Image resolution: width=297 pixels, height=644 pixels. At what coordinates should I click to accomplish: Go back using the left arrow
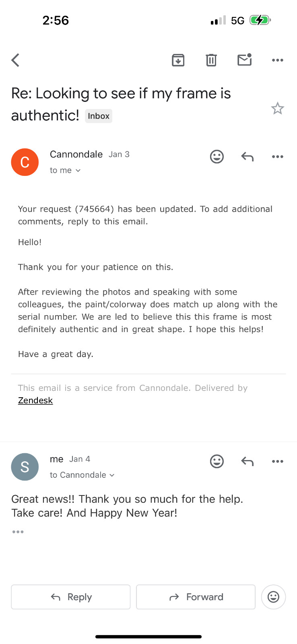15,60
